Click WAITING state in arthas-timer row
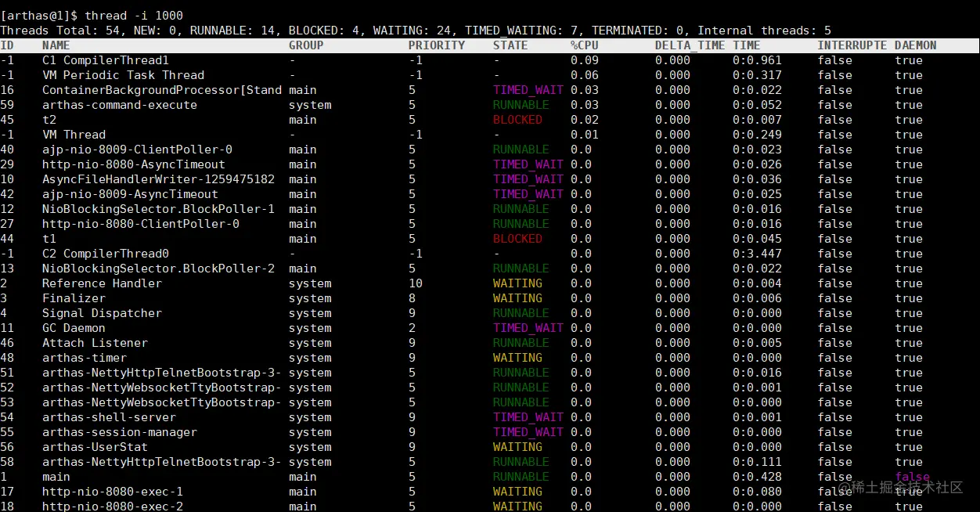The height and width of the screenshot is (512, 980). tap(517, 357)
